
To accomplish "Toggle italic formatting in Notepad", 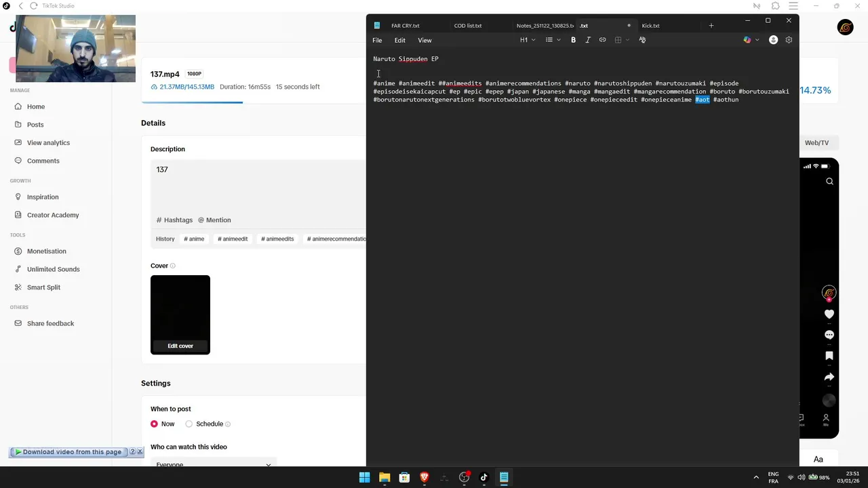I will [x=588, y=40].
